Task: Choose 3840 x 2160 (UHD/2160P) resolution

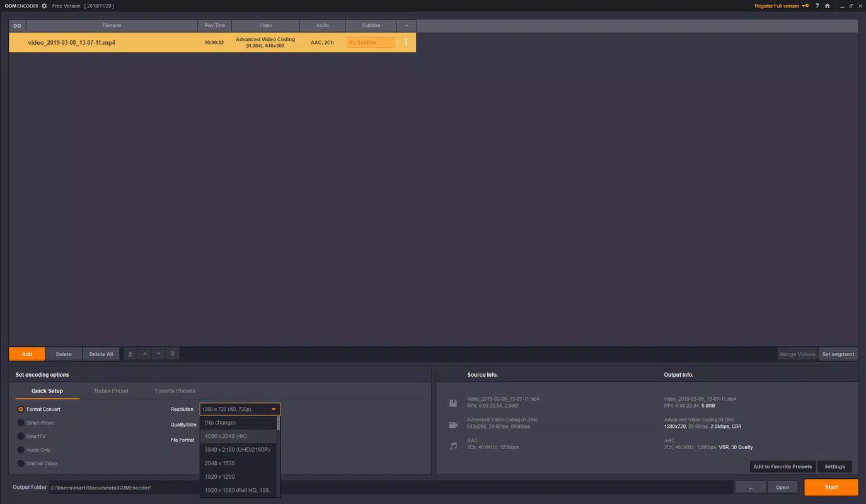Action: 238,450
